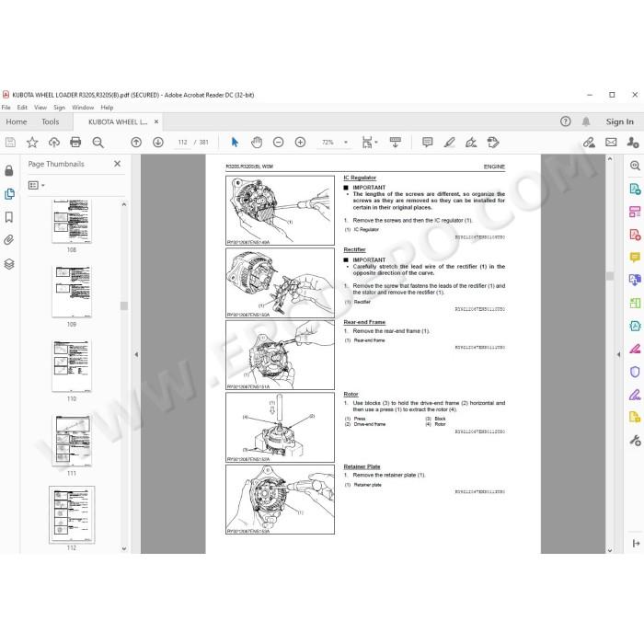The image size is (644, 644).
Task: Switch to the Tools tab
Action: coord(50,121)
